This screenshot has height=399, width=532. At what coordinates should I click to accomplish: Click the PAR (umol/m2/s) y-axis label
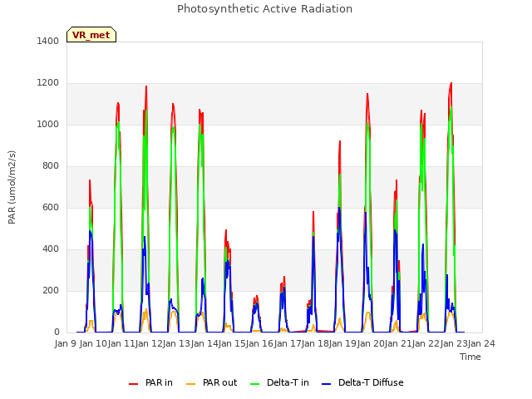point(12,187)
